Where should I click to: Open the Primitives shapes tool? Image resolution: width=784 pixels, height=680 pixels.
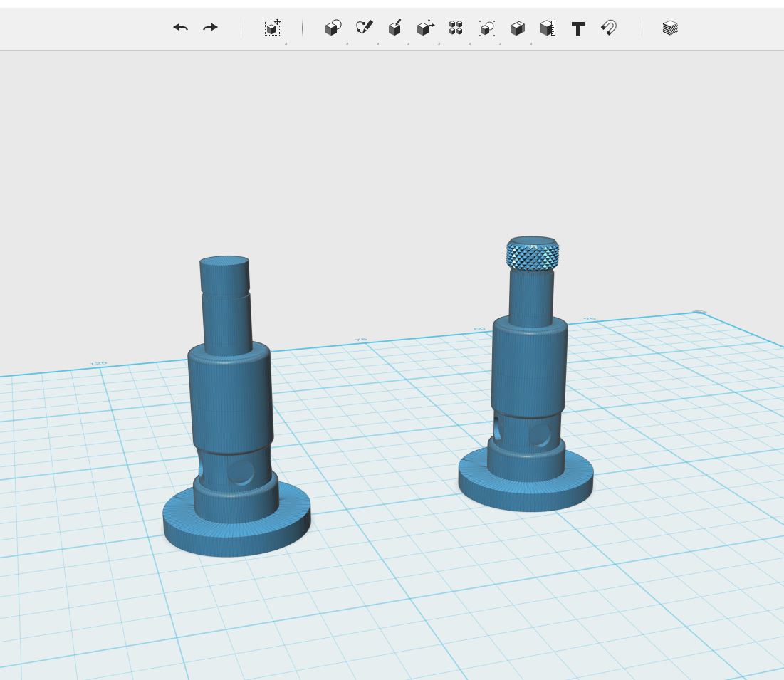point(333,28)
